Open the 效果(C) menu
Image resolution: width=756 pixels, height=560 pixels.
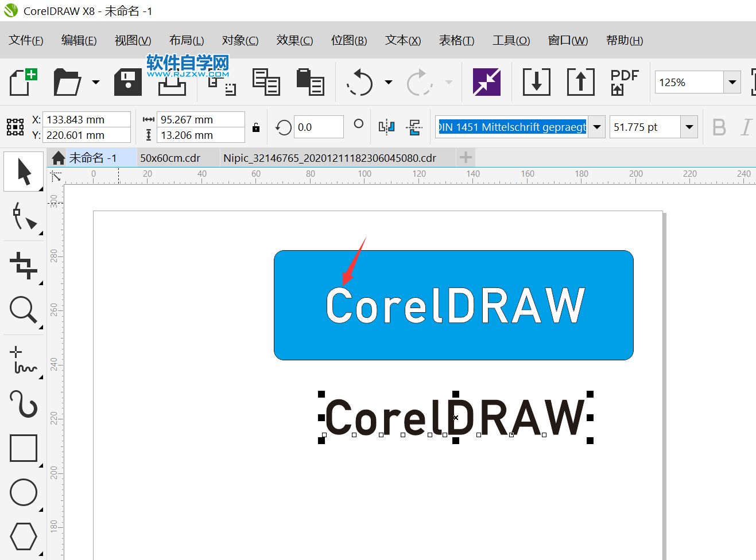pos(294,40)
